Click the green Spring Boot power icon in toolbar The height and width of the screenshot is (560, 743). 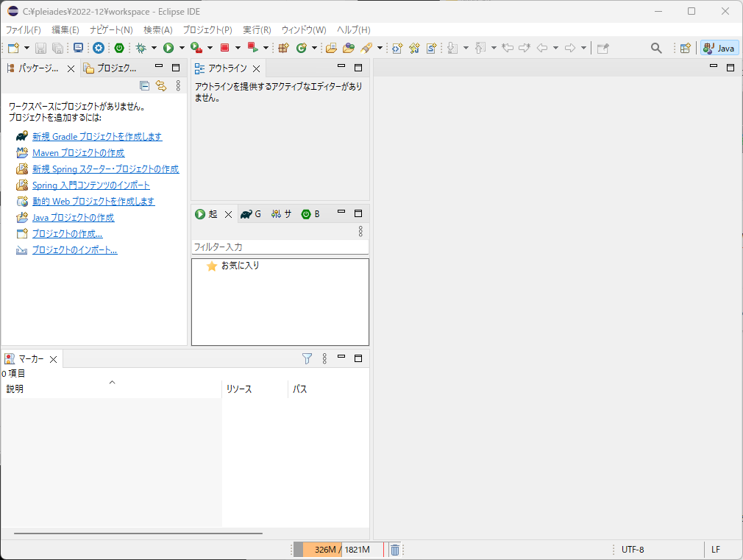[x=119, y=48]
